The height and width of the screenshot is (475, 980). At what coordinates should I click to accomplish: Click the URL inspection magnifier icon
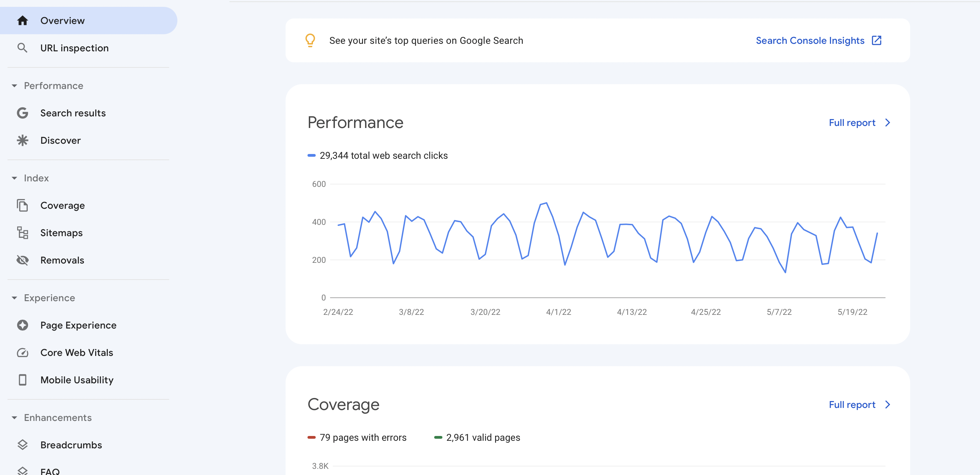point(23,48)
